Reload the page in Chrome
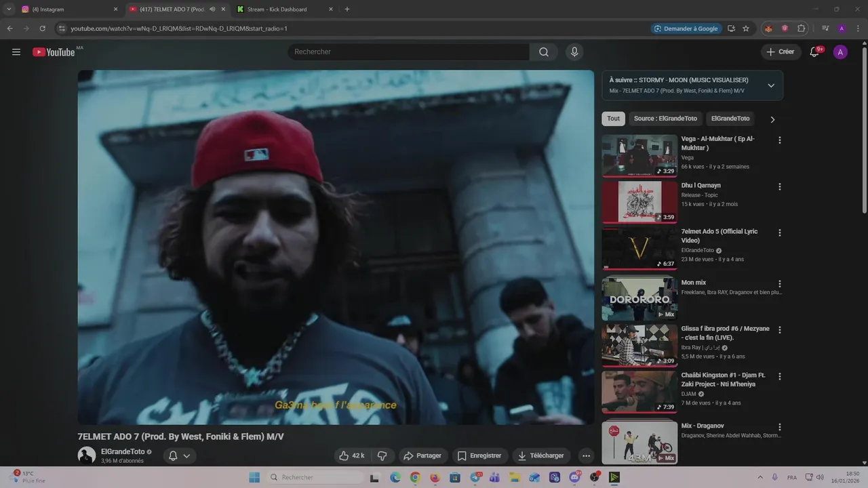 click(42, 28)
